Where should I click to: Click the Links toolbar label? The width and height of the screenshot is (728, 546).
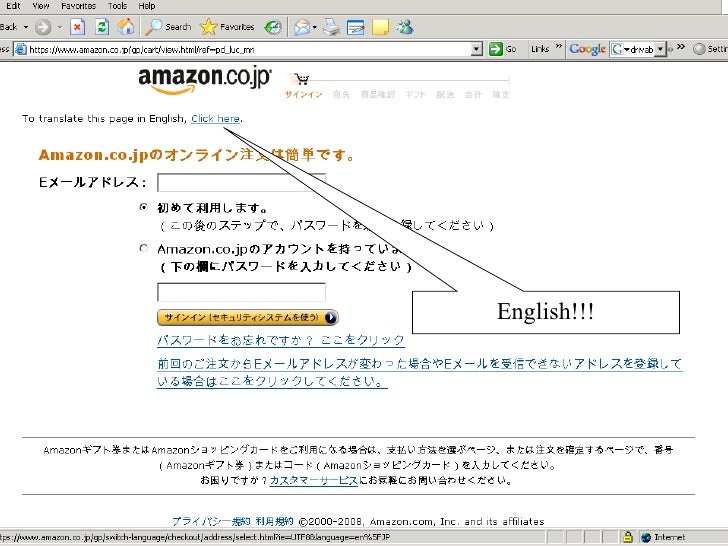540,49
